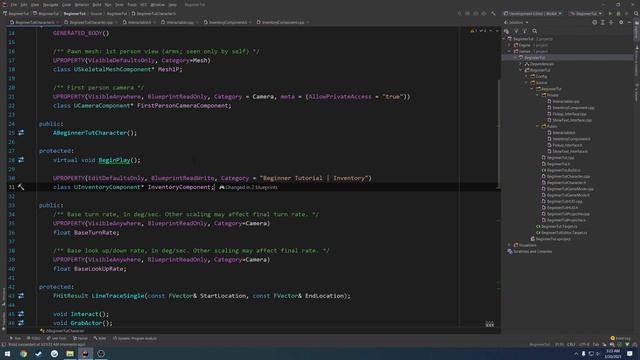Viewport: 640px width, 360px height.
Task: Open File Explorer from the taskbar
Action: [x=70, y=353]
